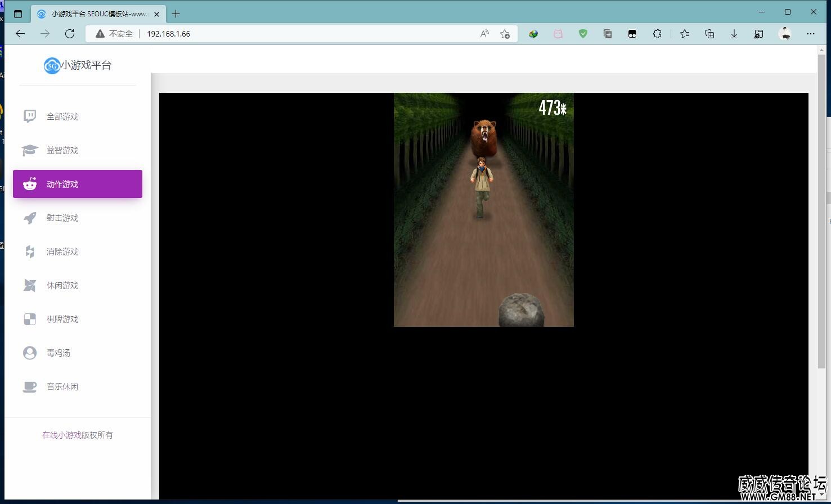
Task: Open the Downloads arrow icon
Action: tap(734, 34)
